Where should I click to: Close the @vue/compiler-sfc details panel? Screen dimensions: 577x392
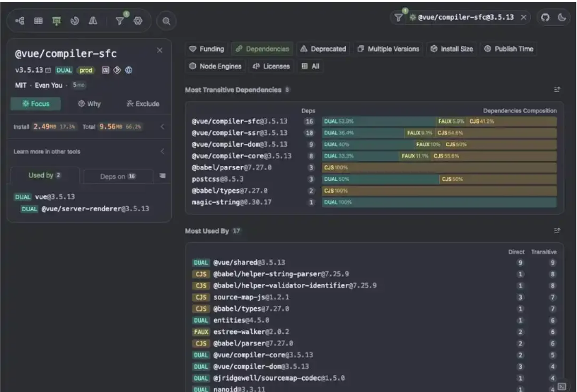[159, 50]
